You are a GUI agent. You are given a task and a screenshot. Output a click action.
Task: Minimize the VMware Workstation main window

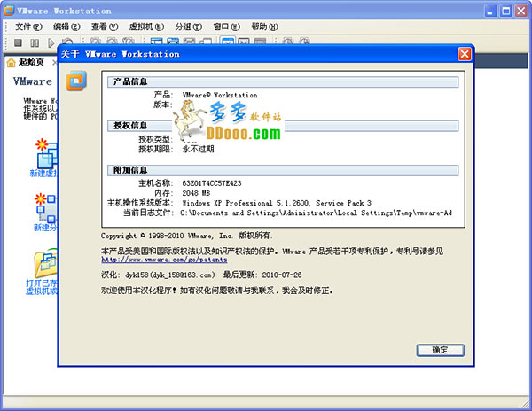tap(490, 11)
